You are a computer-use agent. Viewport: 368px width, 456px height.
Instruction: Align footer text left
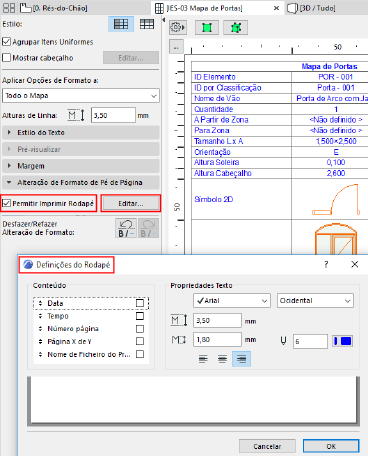click(x=203, y=359)
